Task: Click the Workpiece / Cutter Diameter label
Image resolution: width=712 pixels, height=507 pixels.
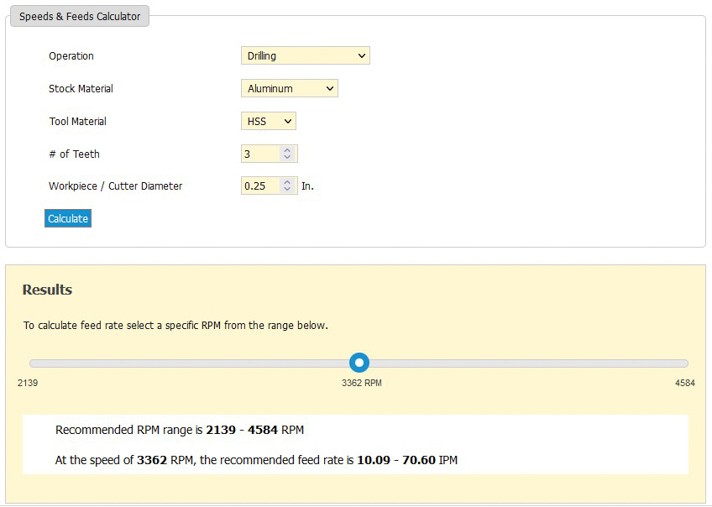Action: [115, 186]
